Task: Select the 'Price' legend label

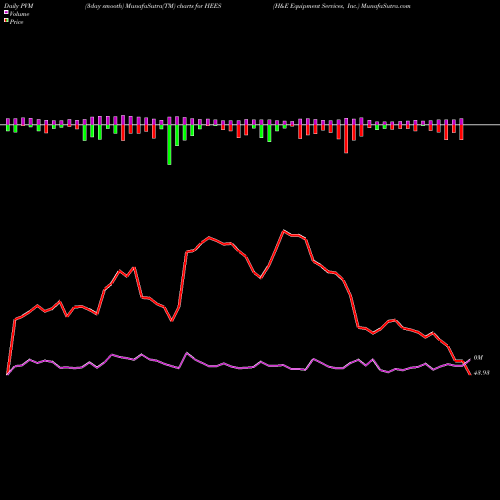Action: point(17,22)
